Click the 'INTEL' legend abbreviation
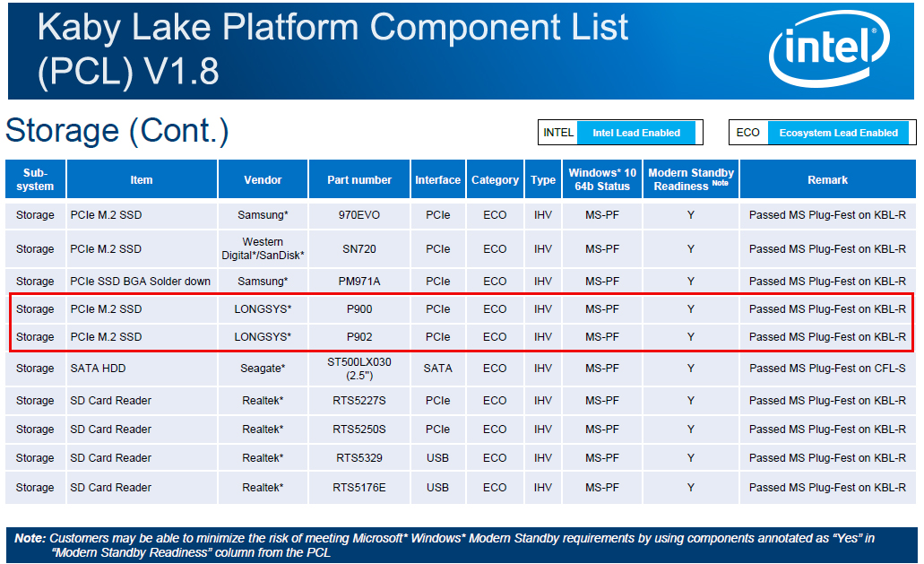Screen dimensions: 924x564 (x=558, y=133)
